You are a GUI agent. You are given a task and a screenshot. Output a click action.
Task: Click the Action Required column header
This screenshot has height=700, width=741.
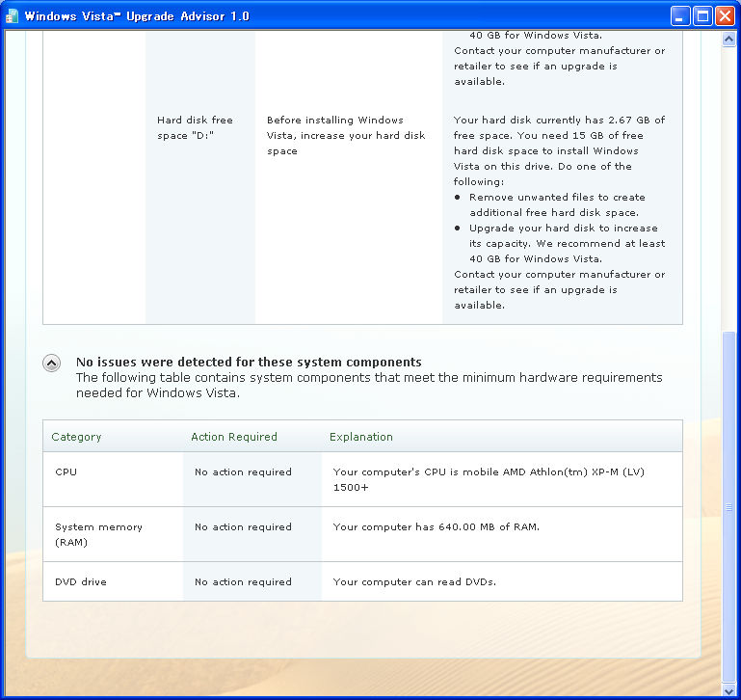tap(234, 437)
